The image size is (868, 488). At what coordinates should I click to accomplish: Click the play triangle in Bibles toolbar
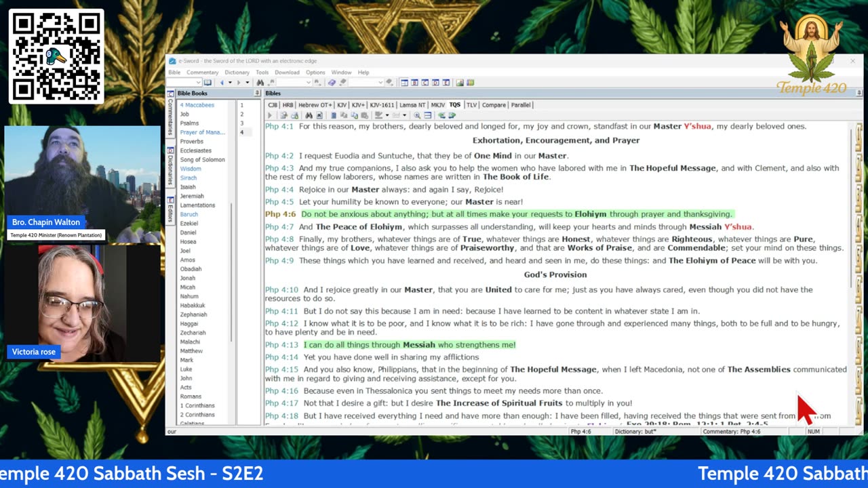pos(270,115)
